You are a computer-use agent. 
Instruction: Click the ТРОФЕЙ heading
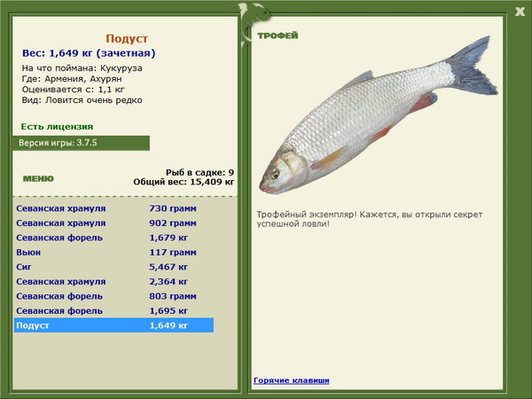tap(278, 35)
